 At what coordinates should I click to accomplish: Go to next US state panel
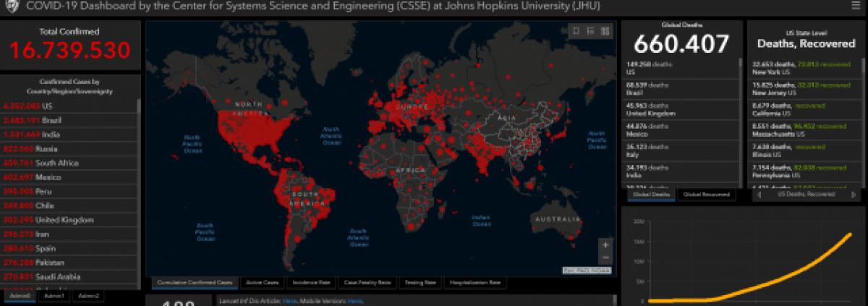[854, 195]
